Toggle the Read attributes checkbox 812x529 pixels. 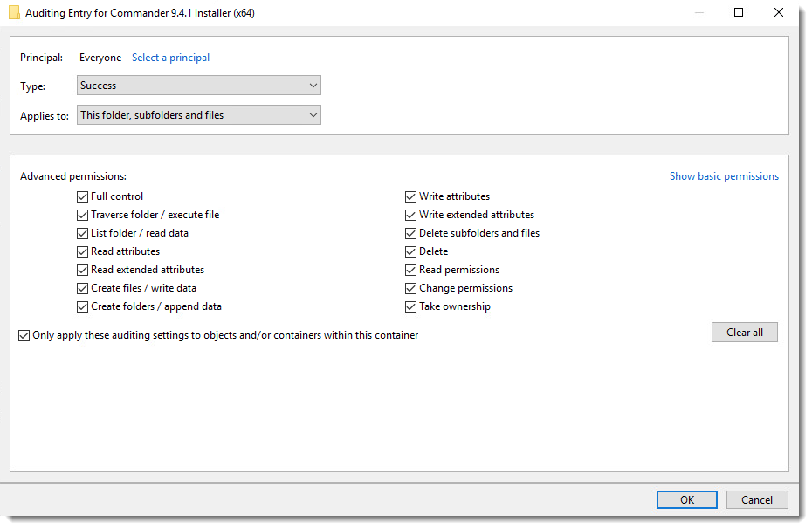[x=82, y=251]
